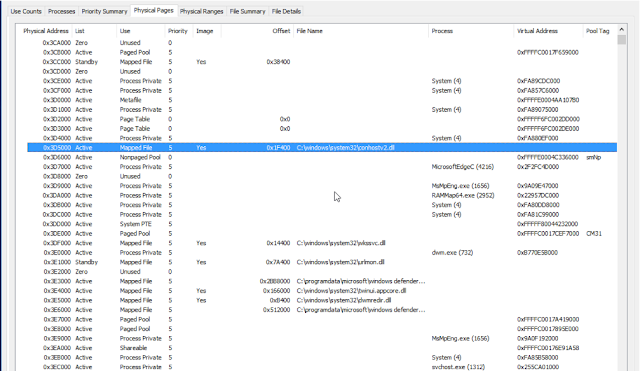This screenshot has width=640, height=371.
Task: Sort by the Offset column header
Action: [281, 31]
